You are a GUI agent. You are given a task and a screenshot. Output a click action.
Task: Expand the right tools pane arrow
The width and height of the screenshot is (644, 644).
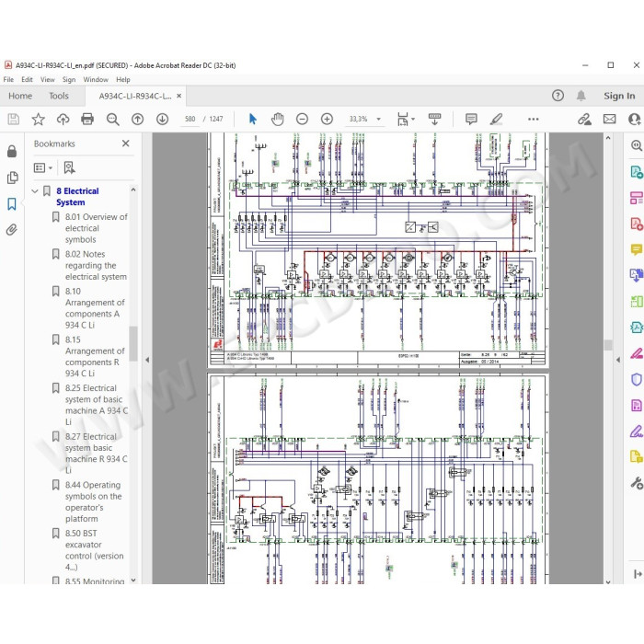point(618,360)
